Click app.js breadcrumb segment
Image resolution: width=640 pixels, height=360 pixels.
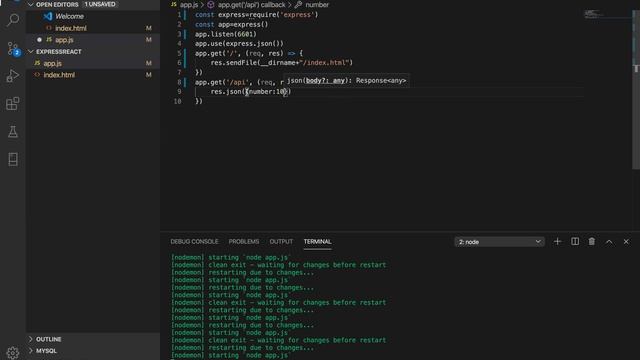[x=189, y=5]
